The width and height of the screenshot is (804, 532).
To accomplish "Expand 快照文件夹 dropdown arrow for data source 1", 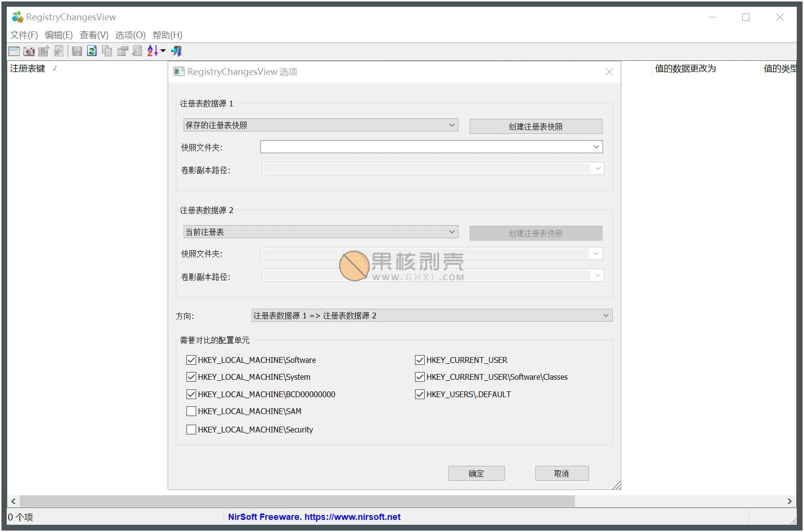I will [596, 147].
